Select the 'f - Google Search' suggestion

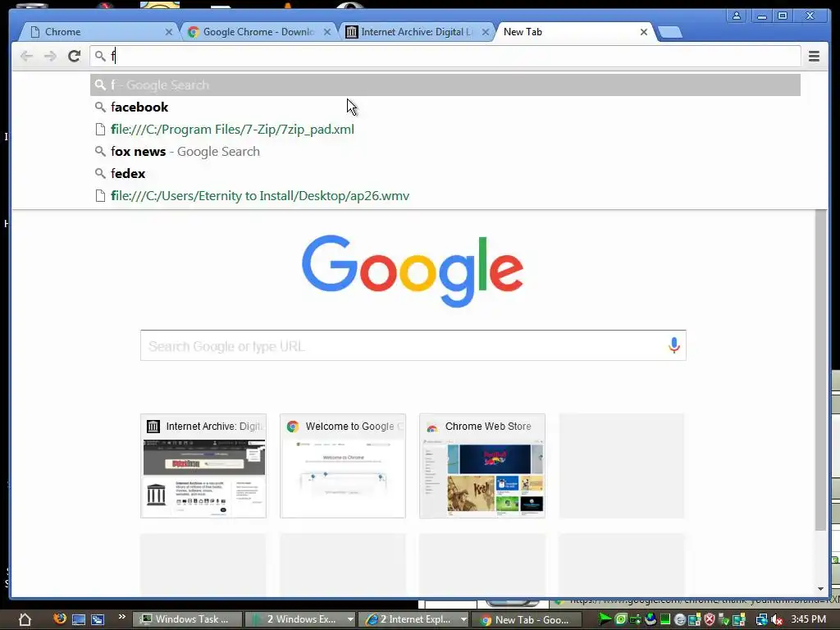click(445, 84)
